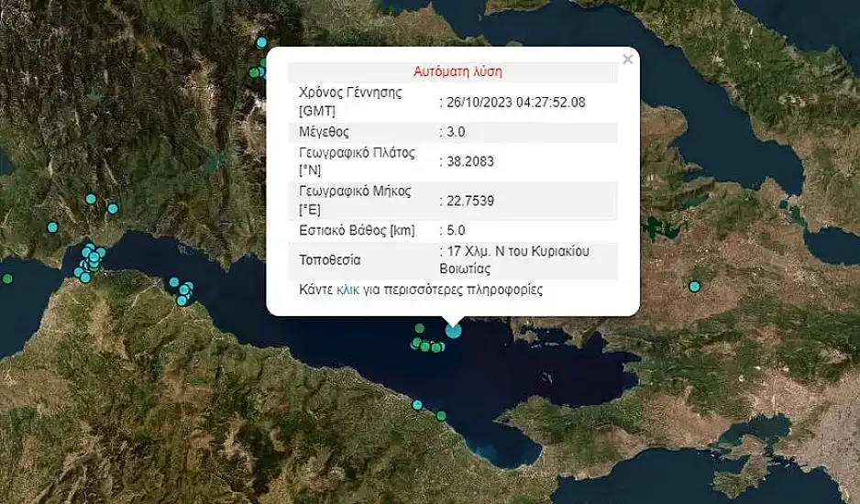Click the 'Αυτόματη λύση' popup header
Image resolution: width=860 pixels, height=504 pixels.
(x=458, y=71)
